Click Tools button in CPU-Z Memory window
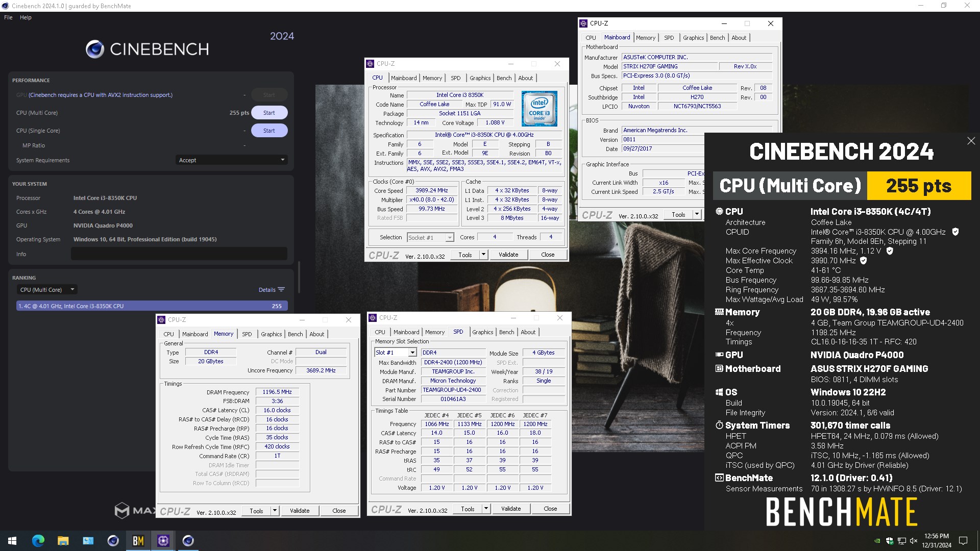980x551 pixels. 257,511
